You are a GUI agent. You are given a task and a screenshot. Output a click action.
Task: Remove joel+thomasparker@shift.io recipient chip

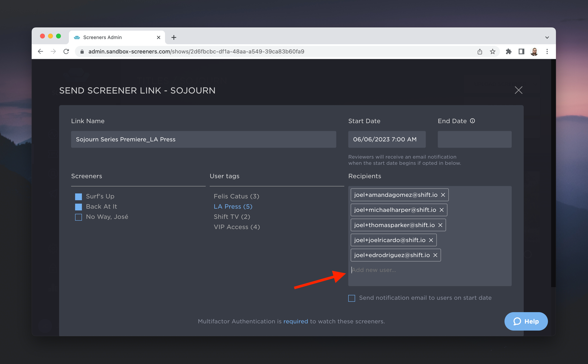(x=440, y=225)
